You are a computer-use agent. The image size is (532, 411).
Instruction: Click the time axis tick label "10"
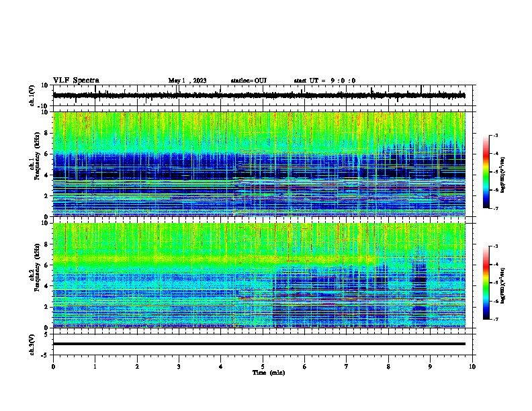[472, 366]
